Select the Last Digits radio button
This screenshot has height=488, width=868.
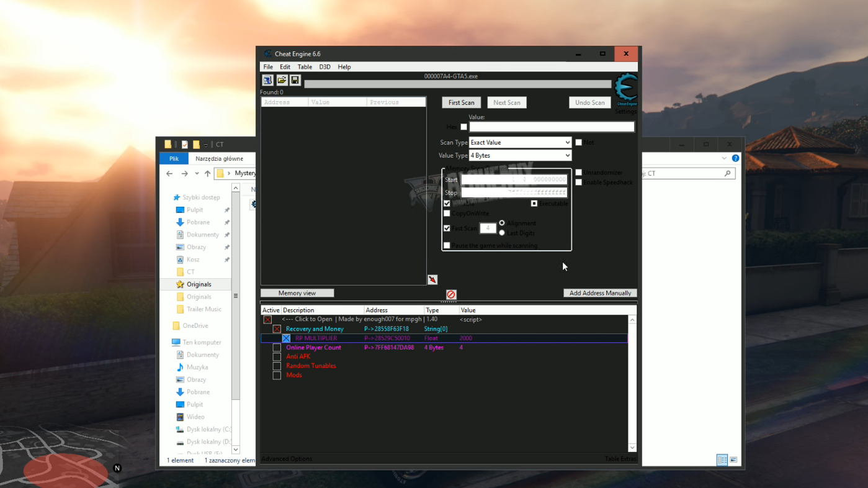pyautogui.click(x=502, y=233)
